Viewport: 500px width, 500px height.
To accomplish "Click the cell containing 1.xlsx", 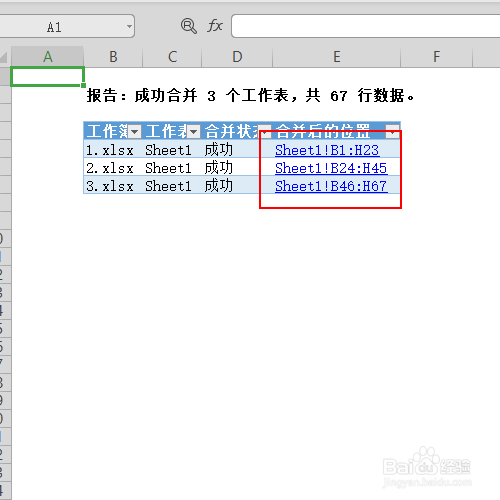I will point(113,150).
